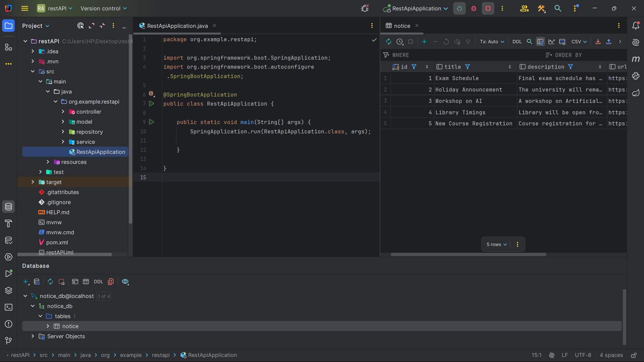The image size is (644, 362).
Task: Open the Build hammer tool window
Action: coord(8,223)
